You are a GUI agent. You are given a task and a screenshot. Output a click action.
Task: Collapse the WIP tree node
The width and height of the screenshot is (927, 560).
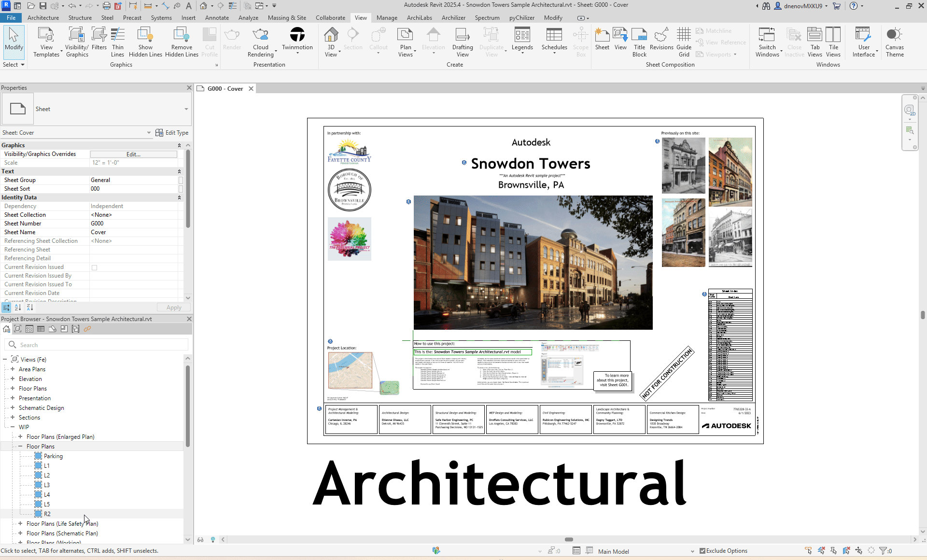13,427
